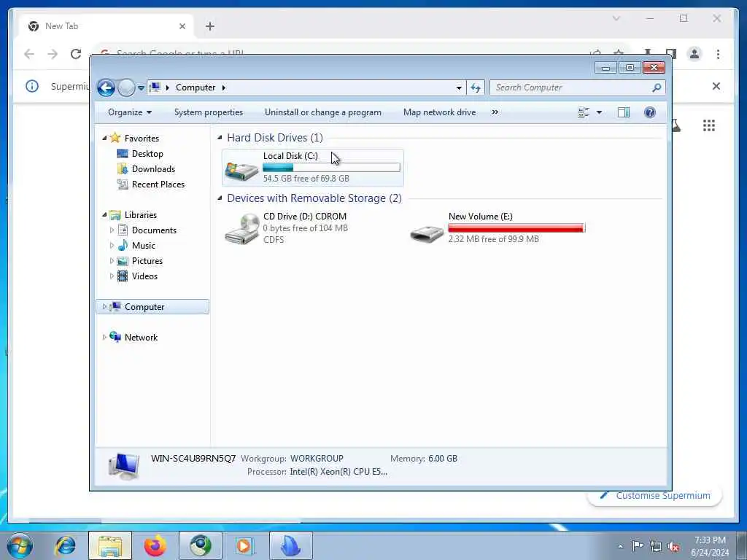Click Map network drive
The height and width of the screenshot is (560, 747).
[x=439, y=112]
